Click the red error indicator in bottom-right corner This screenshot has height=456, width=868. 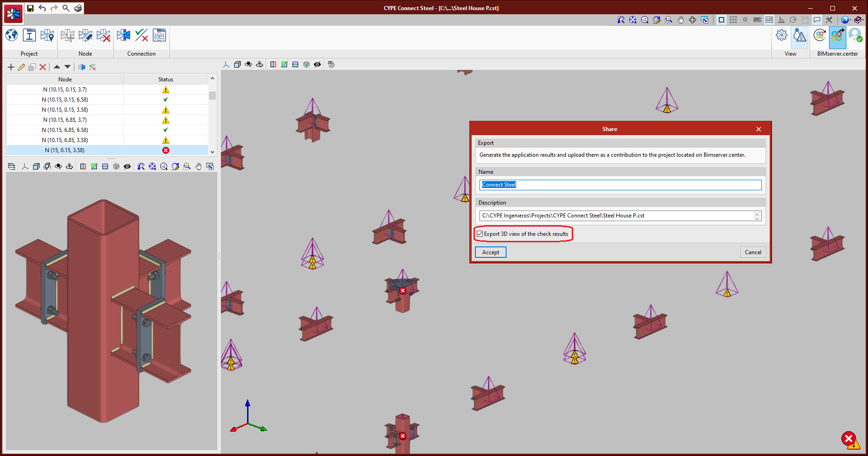coord(850,439)
